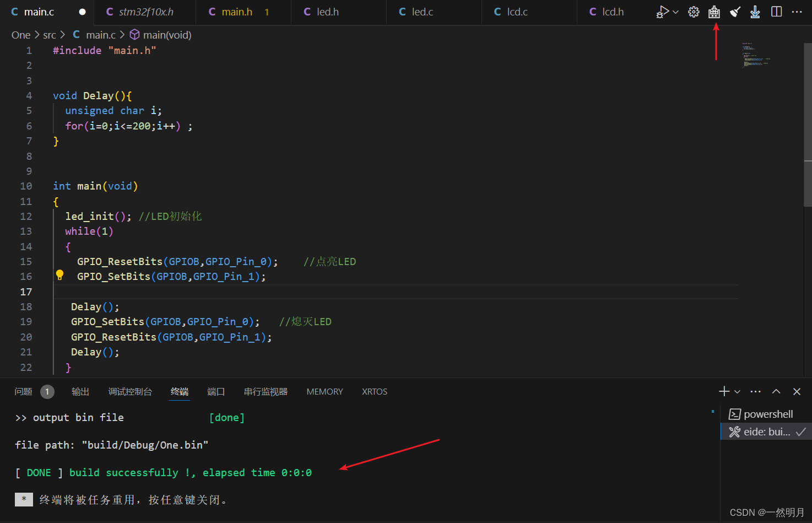
Task: Click 'unsigned char i;' declaration
Action: (113, 111)
